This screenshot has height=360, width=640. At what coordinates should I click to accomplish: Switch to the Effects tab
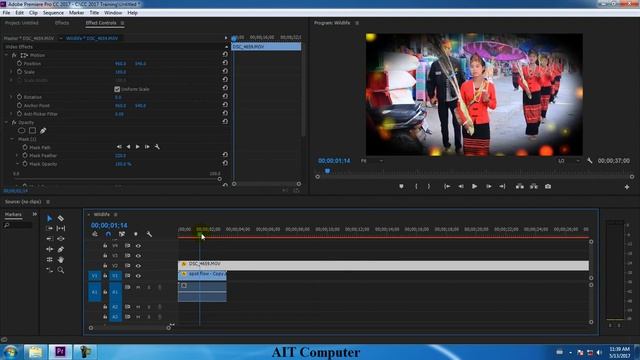(62, 23)
